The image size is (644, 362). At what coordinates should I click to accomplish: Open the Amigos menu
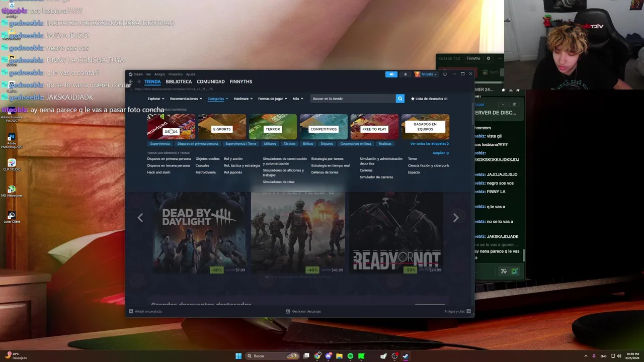click(159, 74)
